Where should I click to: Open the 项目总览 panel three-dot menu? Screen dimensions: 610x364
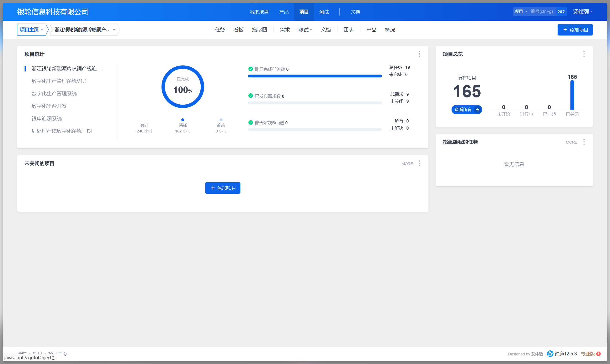tap(584, 54)
